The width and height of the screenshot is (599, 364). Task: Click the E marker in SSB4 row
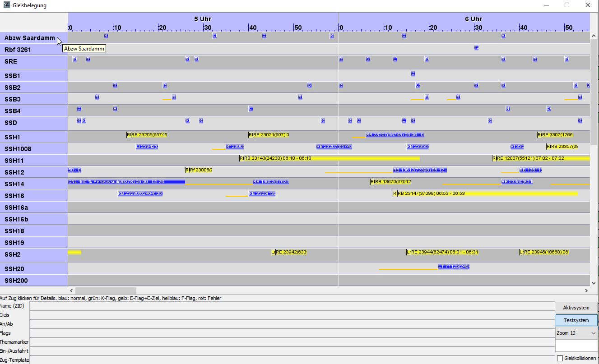[115, 109]
